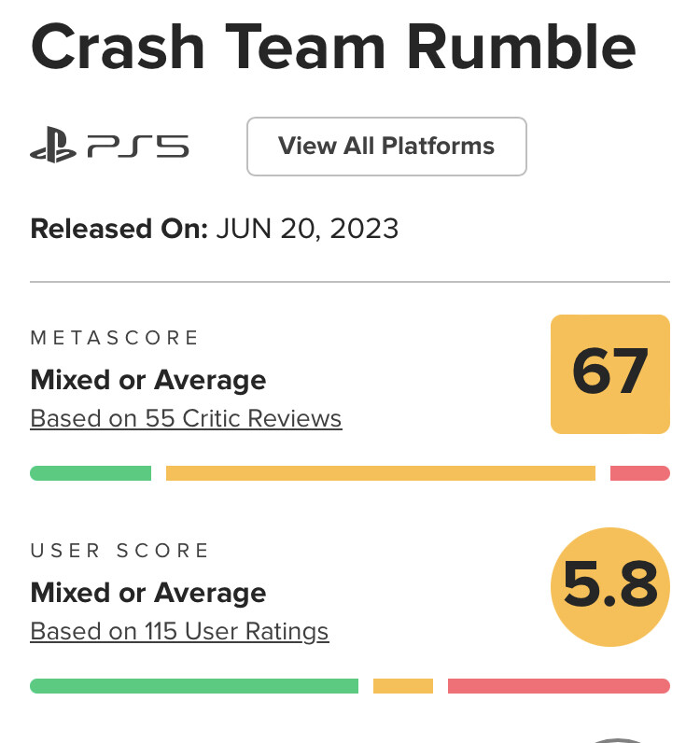
Task: Click the Released On label
Action: click(x=119, y=229)
